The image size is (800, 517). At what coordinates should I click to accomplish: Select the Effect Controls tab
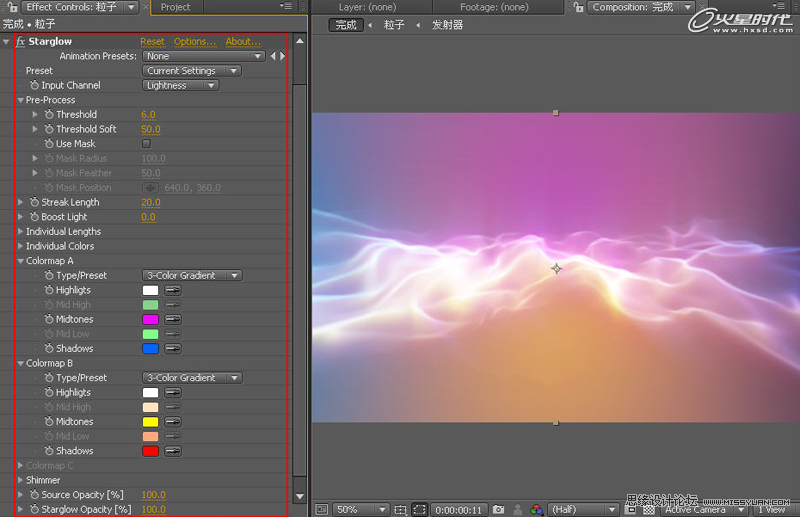pos(71,7)
